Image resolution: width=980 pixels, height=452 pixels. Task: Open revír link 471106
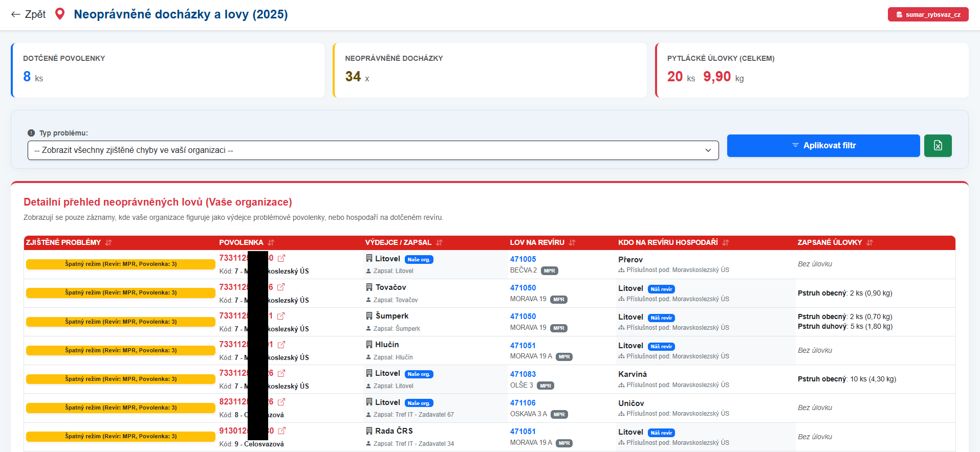tap(522, 403)
